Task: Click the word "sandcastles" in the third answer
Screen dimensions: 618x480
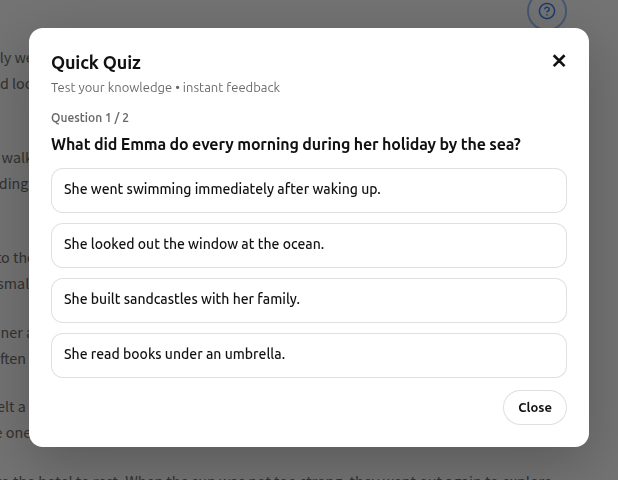Action: coord(163,299)
